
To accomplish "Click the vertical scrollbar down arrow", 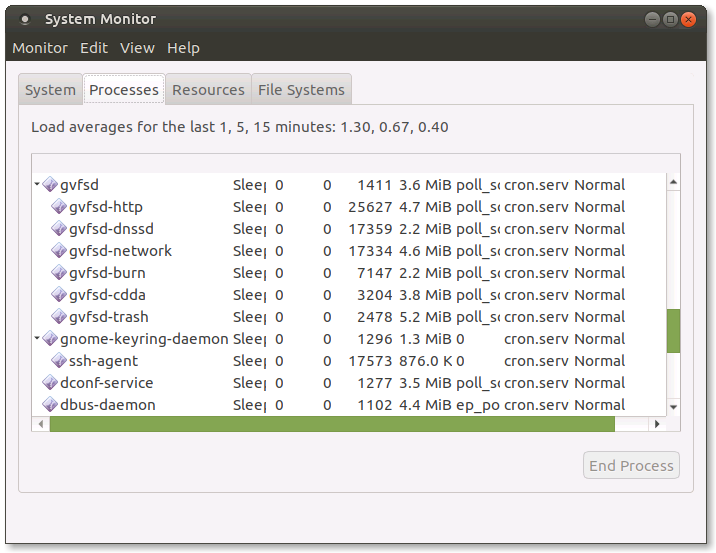I will (673, 407).
